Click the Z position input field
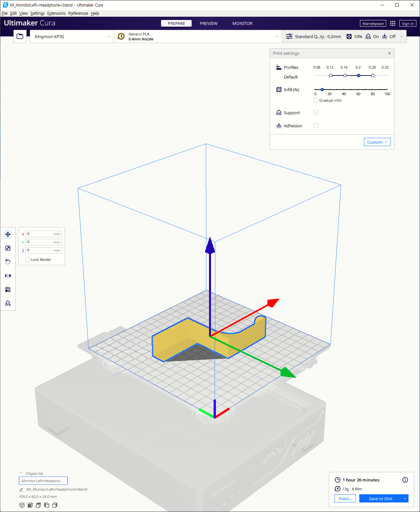This screenshot has height=512, width=420. [44, 250]
